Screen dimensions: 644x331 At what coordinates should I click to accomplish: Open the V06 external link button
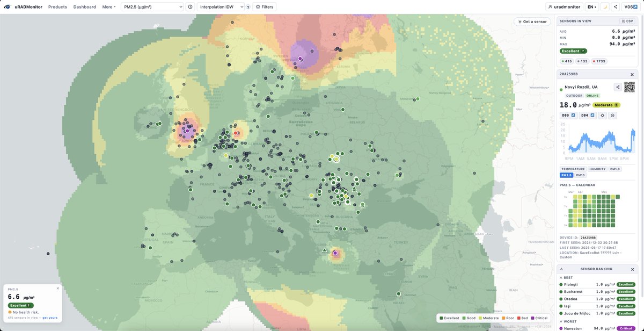(x=631, y=7)
